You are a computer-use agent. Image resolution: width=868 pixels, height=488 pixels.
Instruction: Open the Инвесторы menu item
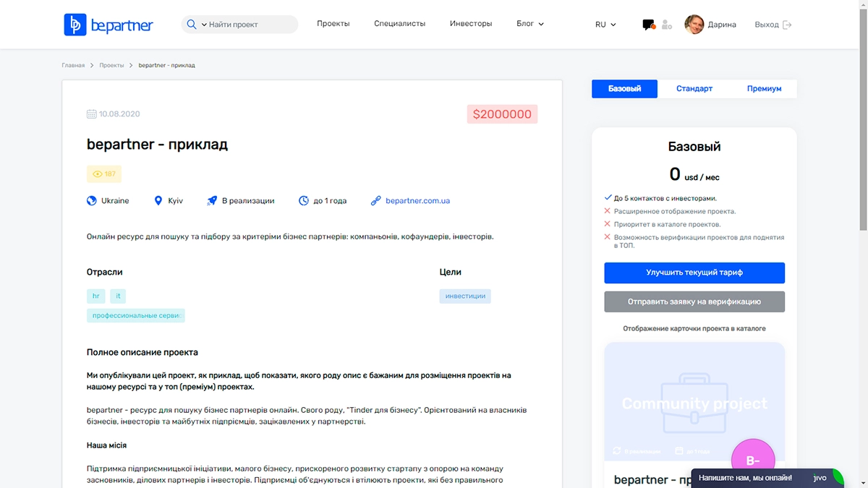tap(471, 24)
